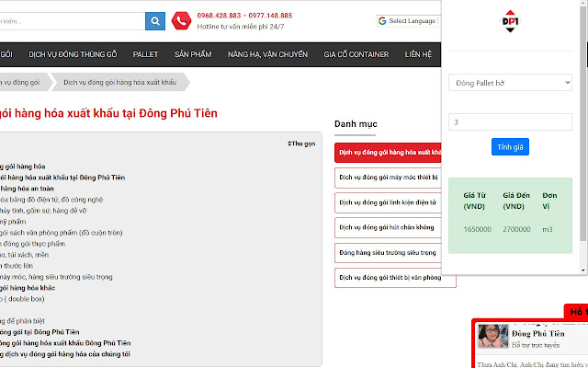Click Hotline tư vấn miễn phí 24/7 text

point(241,27)
